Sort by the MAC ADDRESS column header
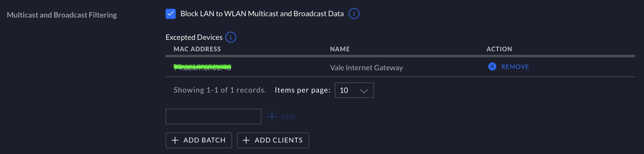Image resolution: width=644 pixels, height=154 pixels. click(197, 49)
